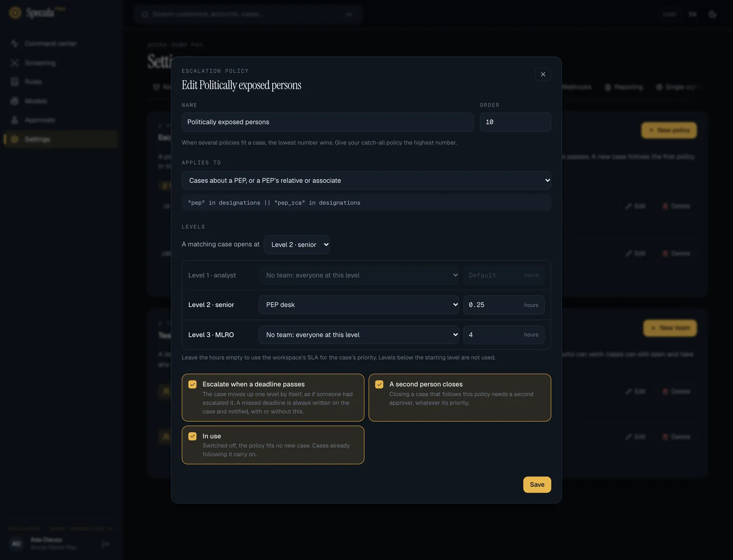Screen dimensions: 733x560
Task: Save the escalation policy
Action: [x=537, y=485]
